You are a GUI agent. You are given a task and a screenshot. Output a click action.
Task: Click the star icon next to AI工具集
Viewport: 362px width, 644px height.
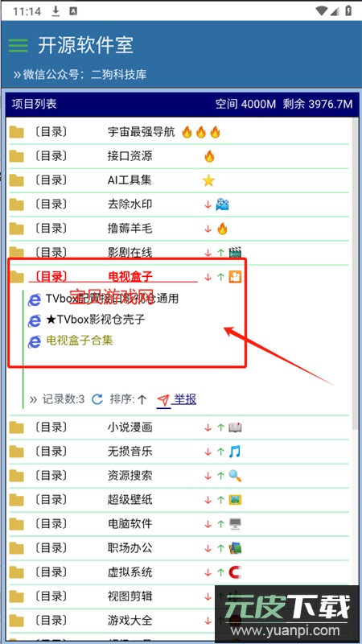click(x=208, y=180)
